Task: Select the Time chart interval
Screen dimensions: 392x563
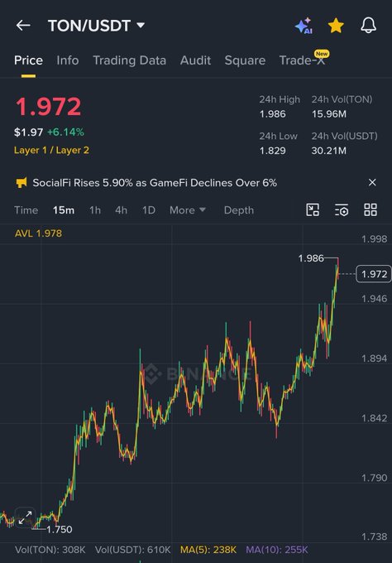Action: (26, 210)
